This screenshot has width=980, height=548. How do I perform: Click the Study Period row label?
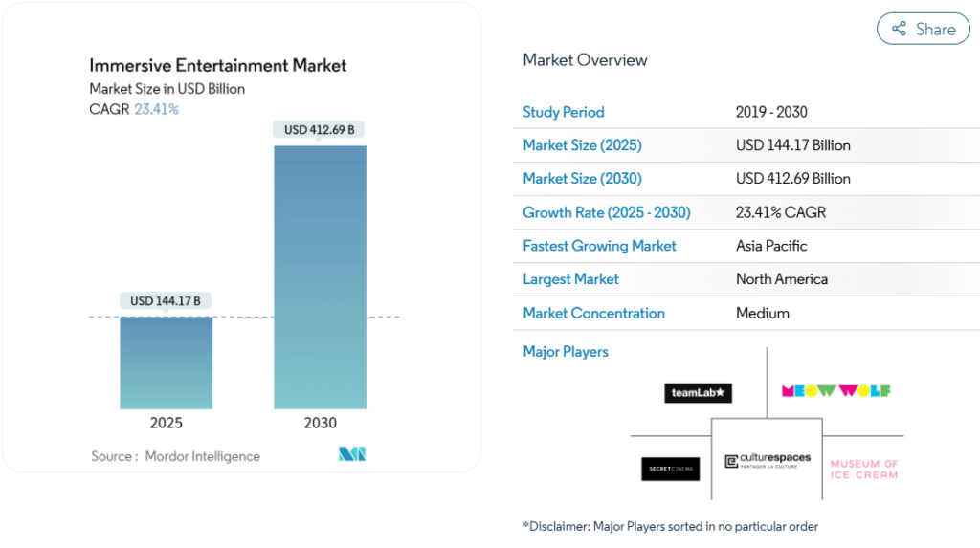pos(564,112)
